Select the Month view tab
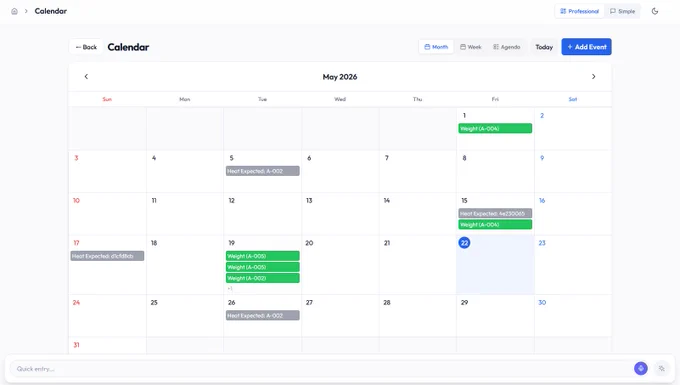Image resolution: width=680 pixels, height=385 pixels. [436, 47]
